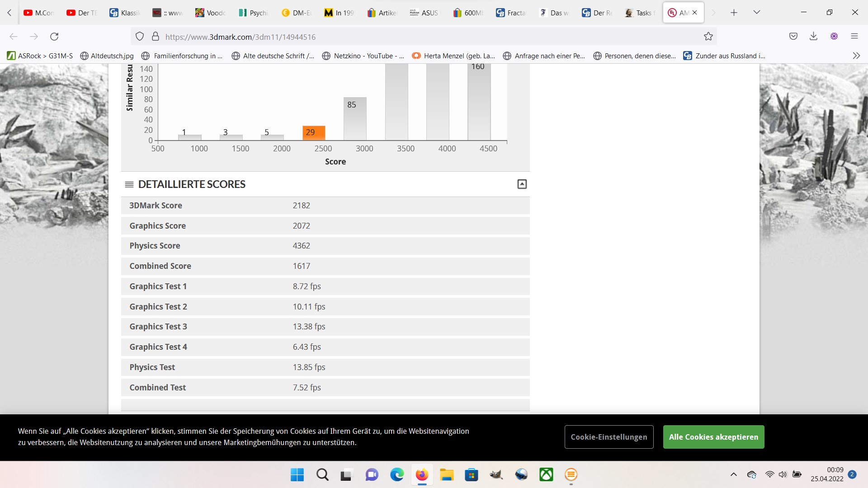Open the ASRock G31M-S bookmark
868x488 pixels.
pos(40,56)
